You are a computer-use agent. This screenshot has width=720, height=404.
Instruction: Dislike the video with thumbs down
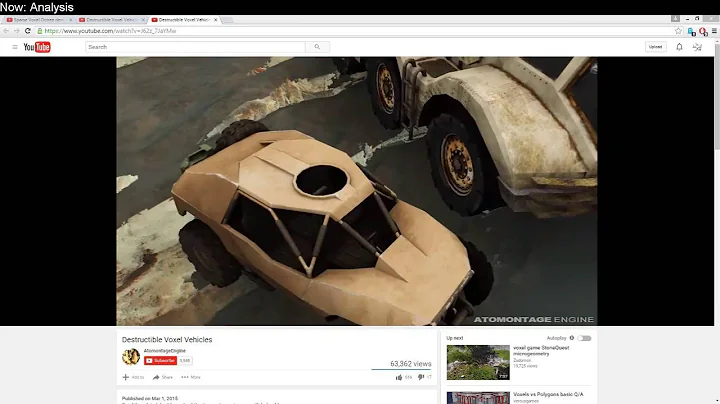pos(421,377)
